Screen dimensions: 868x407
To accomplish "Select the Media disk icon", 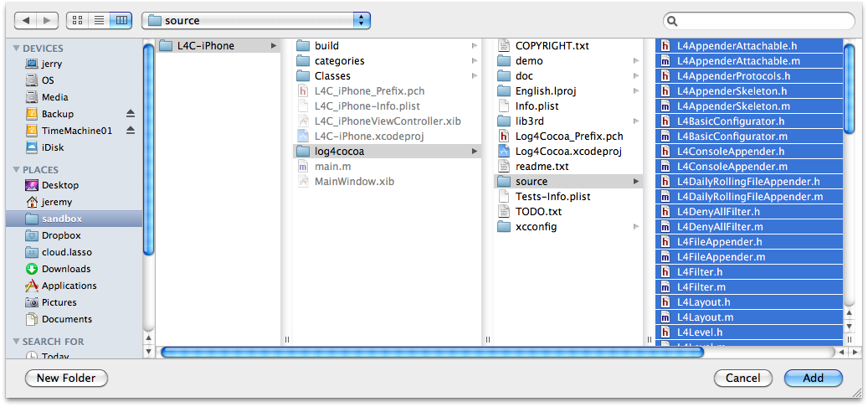I will [32, 97].
